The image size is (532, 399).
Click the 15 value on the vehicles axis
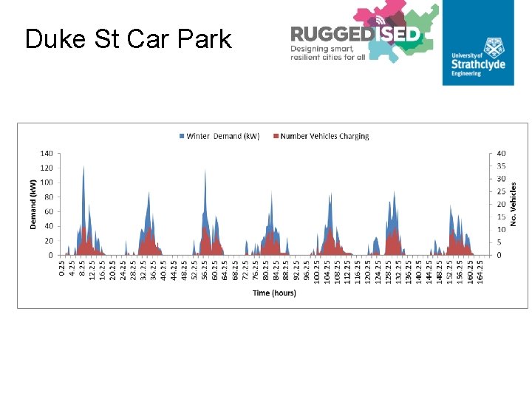pyautogui.click(x=501, y=217)
